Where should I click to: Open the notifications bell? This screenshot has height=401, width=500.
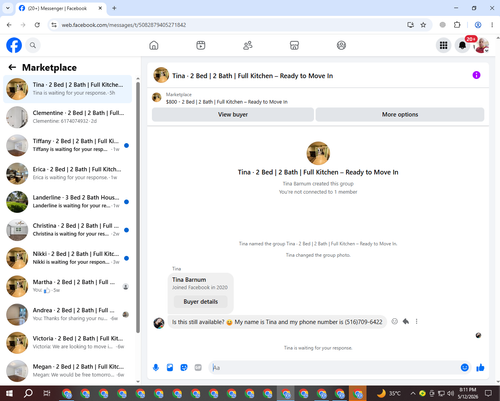point(462,45)
